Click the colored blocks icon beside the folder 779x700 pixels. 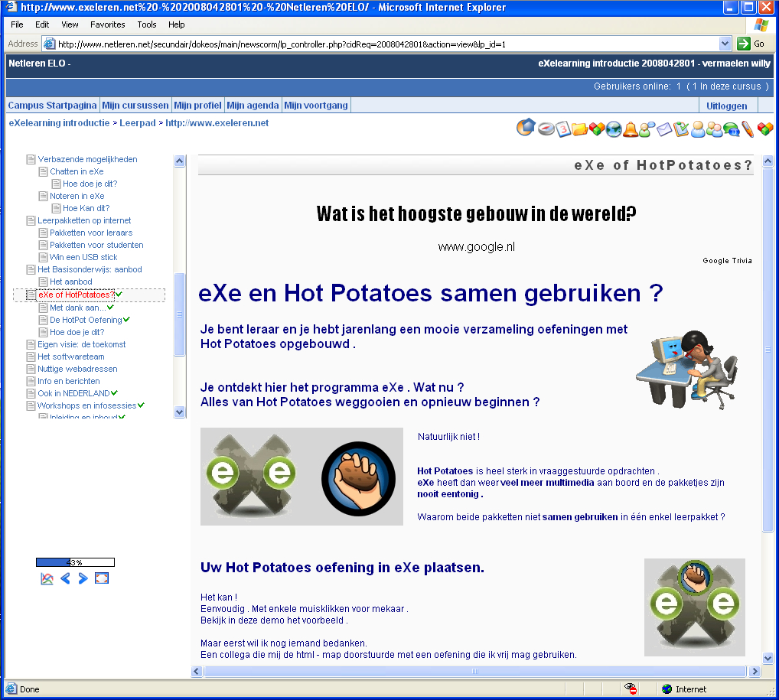coord(597,129)
